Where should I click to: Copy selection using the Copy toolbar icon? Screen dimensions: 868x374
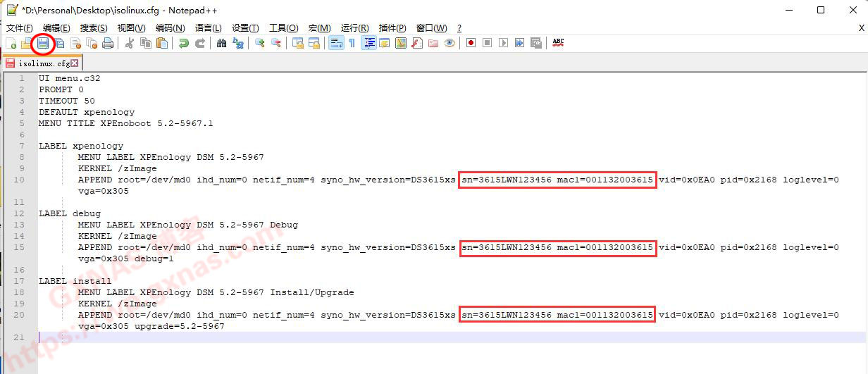pos(146,43)
